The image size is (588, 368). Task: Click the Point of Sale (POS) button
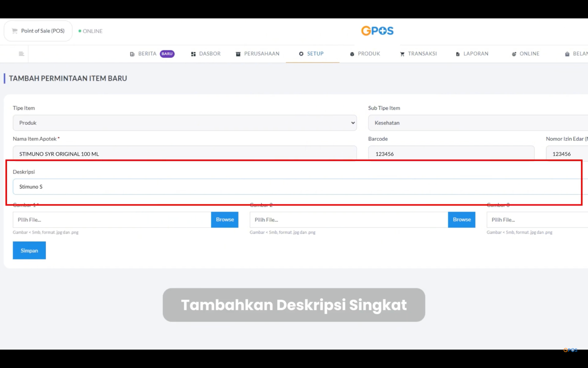pyautogui.click(x=38, y=31)
